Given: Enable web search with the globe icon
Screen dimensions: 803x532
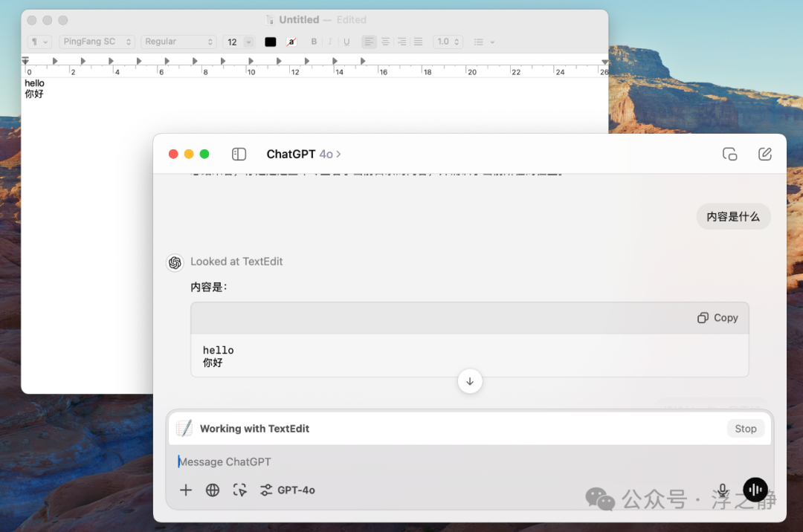Looking at the screenshot, I should click(x=213, y=490).
